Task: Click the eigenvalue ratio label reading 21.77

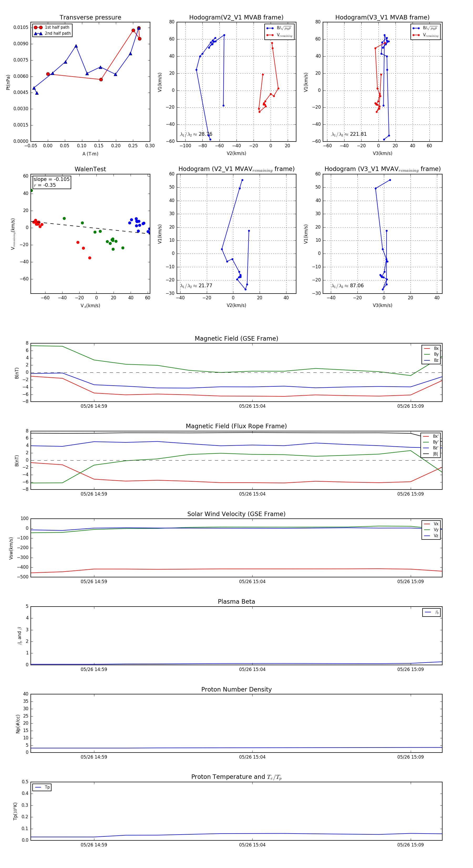Action: [196, 286]
